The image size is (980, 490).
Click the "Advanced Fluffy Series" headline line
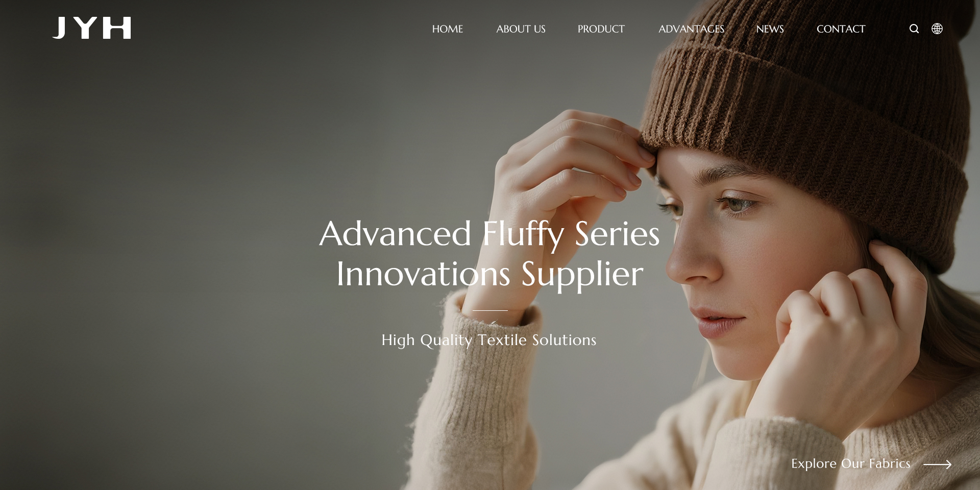pyautogui.click(x=489, y=235)
